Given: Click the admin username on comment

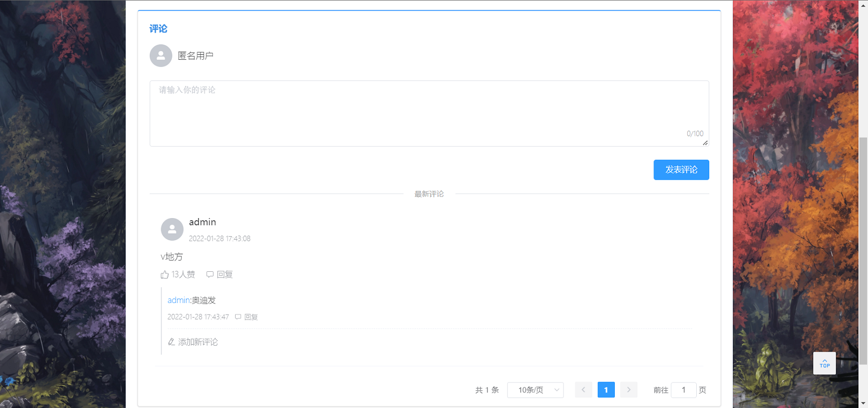Looking at the screenshot, I should coord(202,222).
